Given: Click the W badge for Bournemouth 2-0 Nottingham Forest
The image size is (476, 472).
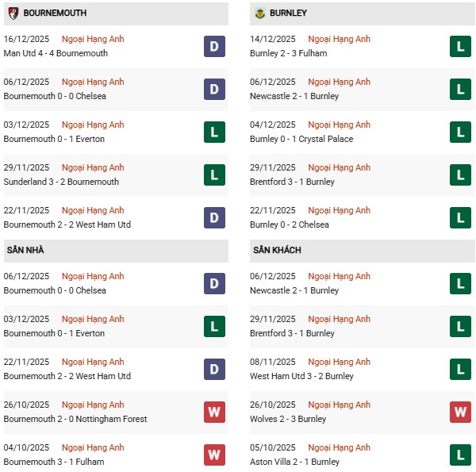Looking at the screenshot, I should (x=214, y=413).
